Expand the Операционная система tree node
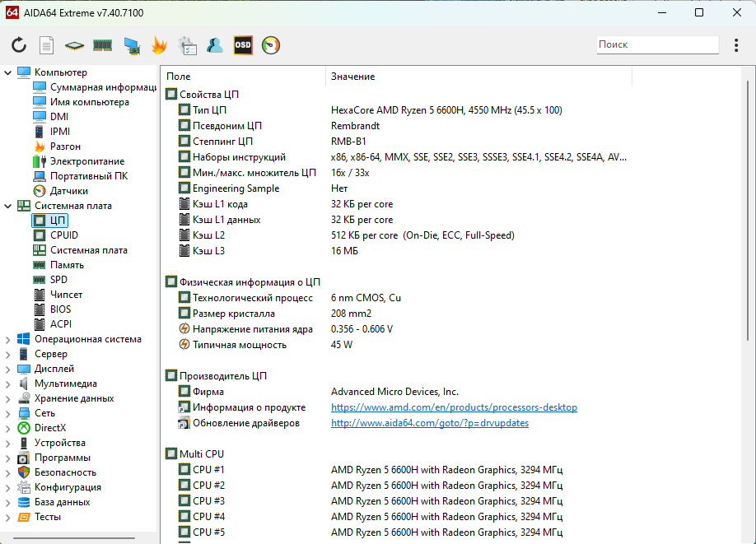The width and height of the screenshot is (756, 544). [x=8, y=339]
